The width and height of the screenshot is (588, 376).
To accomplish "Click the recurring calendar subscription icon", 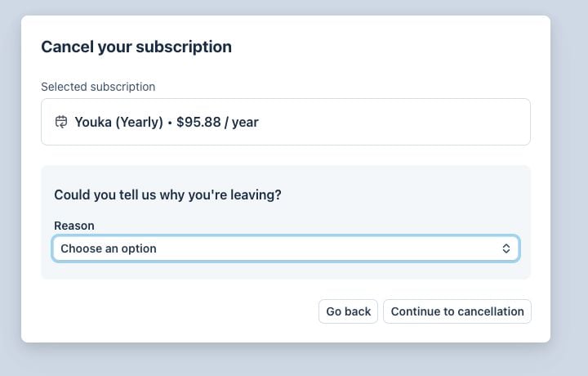I will click(61, 122).
